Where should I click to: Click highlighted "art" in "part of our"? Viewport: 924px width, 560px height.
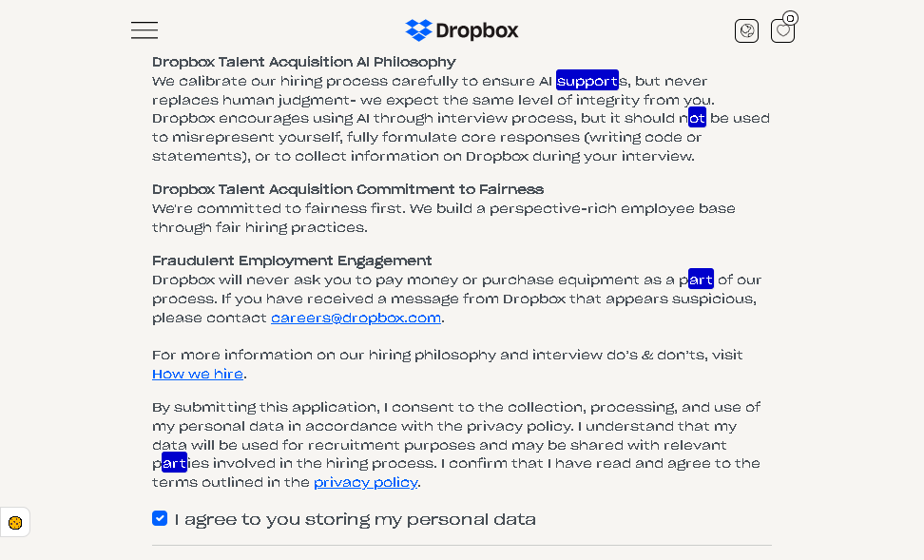pos(701,280)
